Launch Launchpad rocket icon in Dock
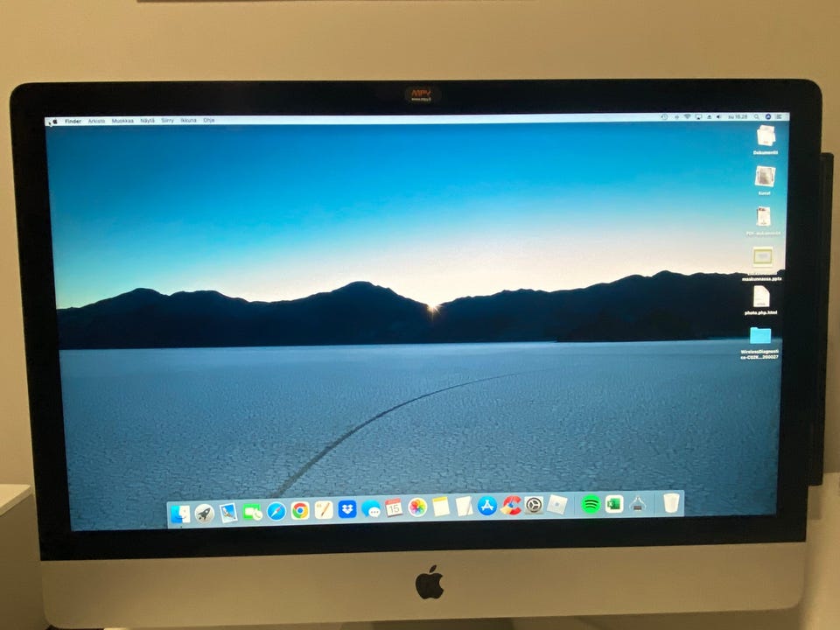 [x=204, y=514]
